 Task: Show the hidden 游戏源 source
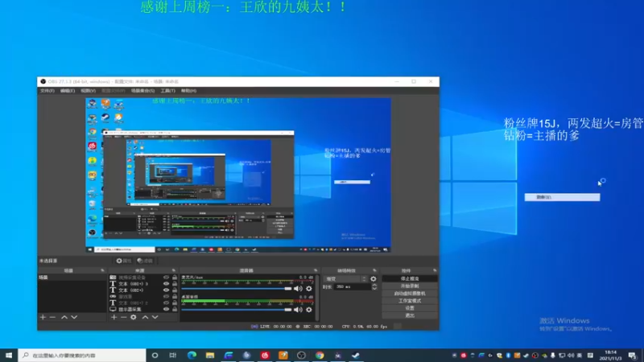[x=166, y=296]
